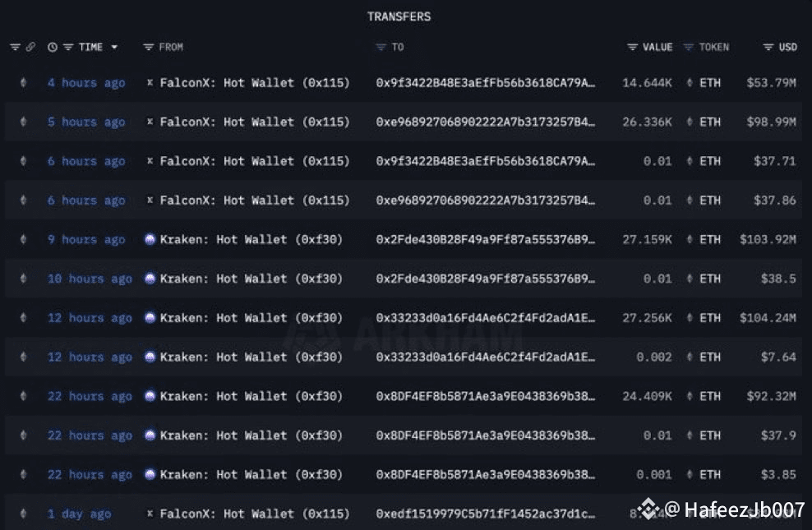Open the TOKEN column filter
The image size is (812, 530).
click(x=688, y=47)
